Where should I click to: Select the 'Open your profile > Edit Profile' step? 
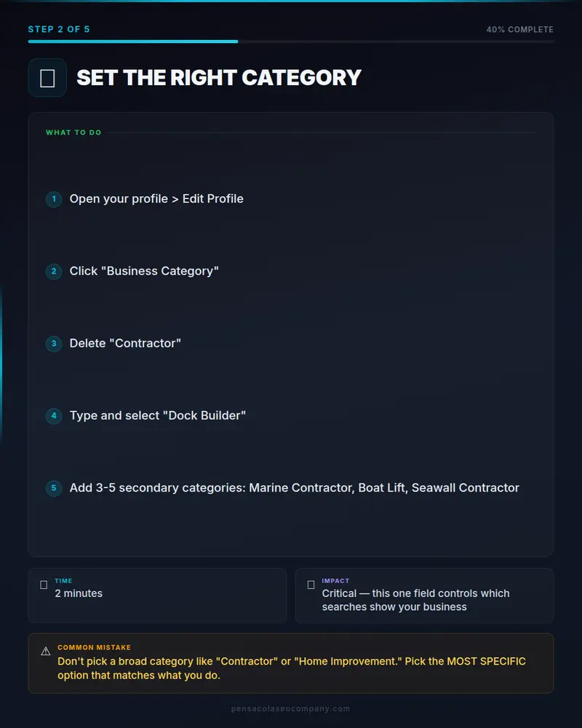[156, 199]
